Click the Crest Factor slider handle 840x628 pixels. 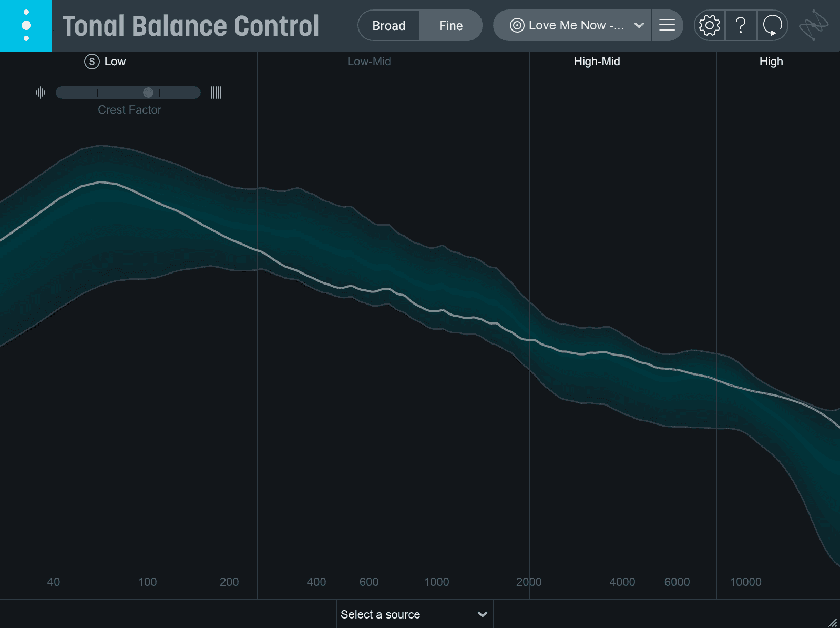(148, 93)
